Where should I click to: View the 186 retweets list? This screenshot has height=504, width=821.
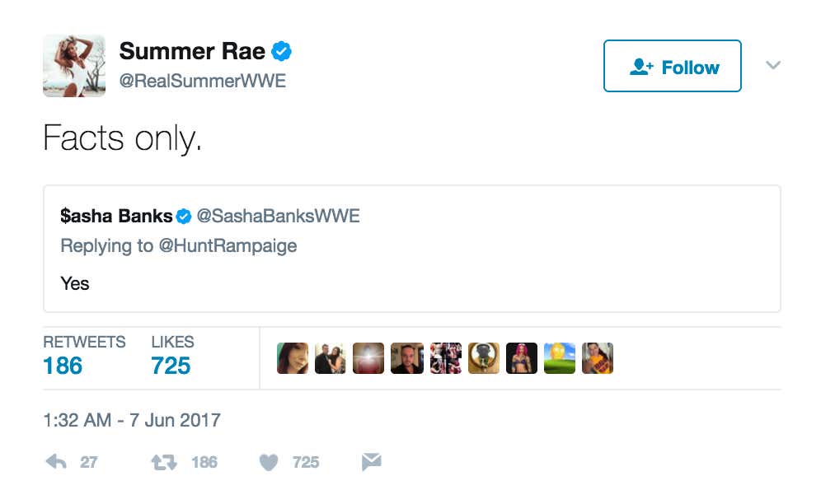63,365
